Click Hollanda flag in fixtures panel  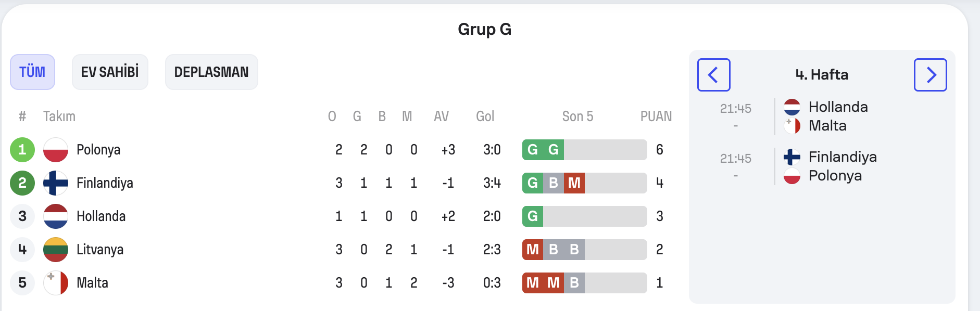[792, 107]
